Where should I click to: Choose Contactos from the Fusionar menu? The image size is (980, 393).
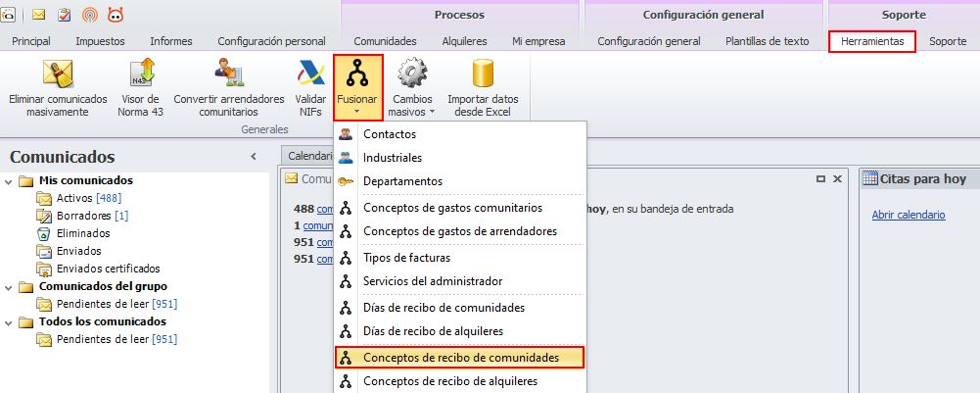coord(460,134)
